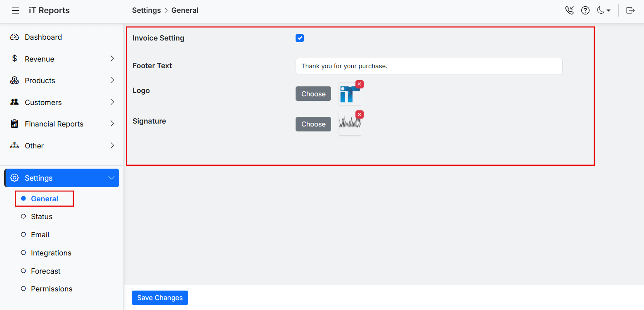The width and height of the screenshot is (644, 310).
Task: Click the Footer Text input field
Action: pyautogui.click(x=429, y=66)
